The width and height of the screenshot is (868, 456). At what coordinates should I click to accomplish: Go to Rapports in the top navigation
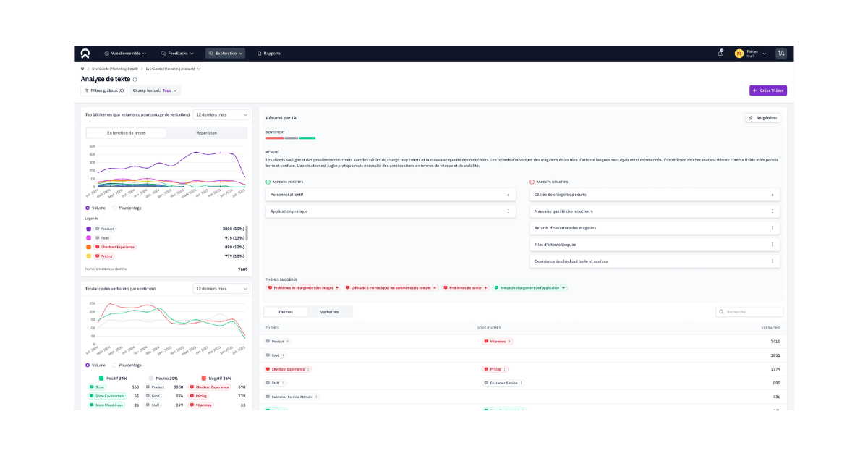pos(269,53)
